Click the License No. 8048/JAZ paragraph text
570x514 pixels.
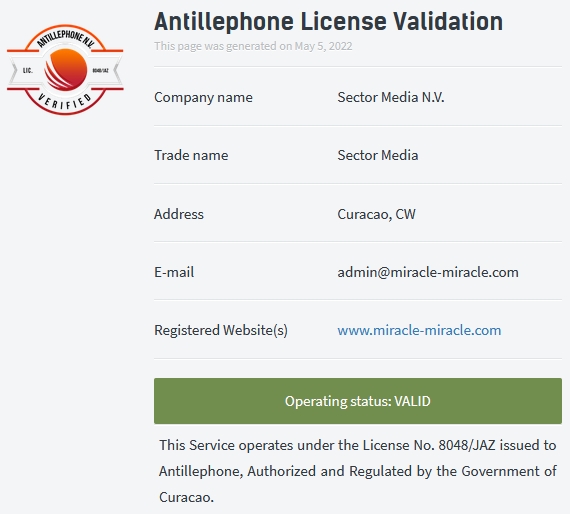(x=358, y=471)
